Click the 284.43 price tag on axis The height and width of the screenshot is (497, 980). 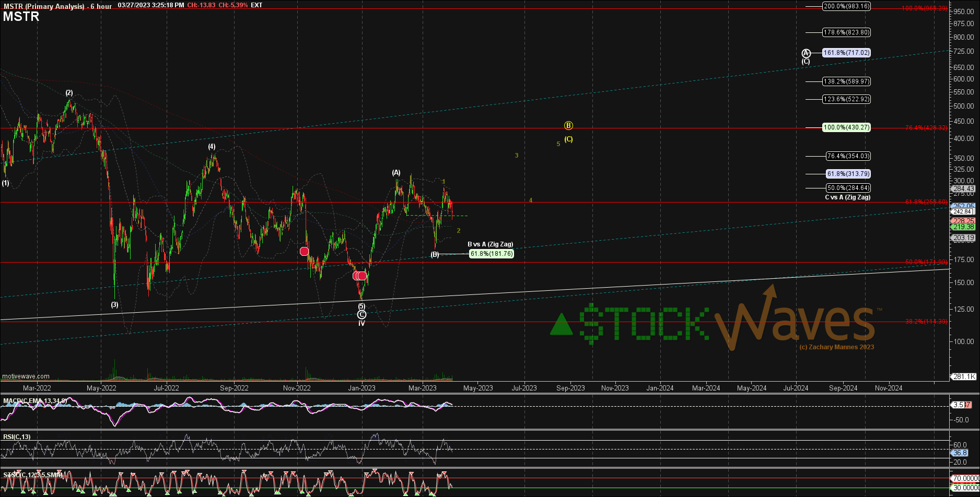pyautogui.click(x=964, y=189)
